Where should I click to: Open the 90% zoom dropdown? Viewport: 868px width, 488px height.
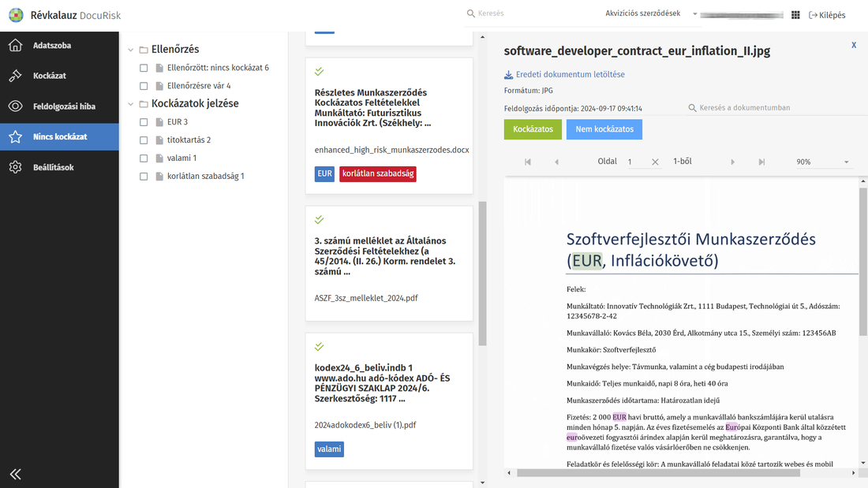tap(823, 162)
